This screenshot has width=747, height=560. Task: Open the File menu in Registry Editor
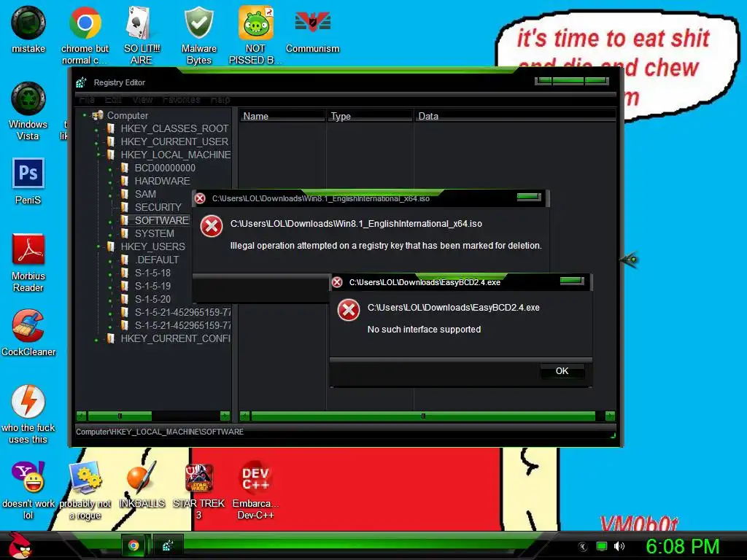pyautogui.click(x=87, y=99)
